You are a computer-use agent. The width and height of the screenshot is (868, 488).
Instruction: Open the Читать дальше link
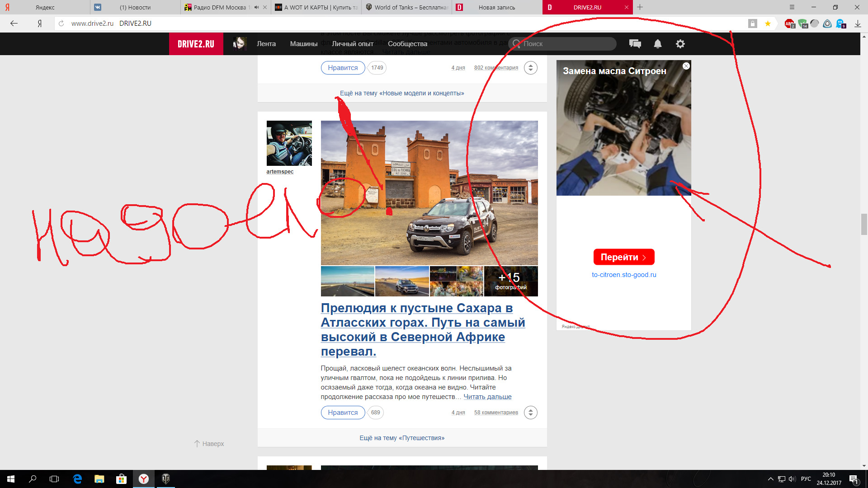coord(487,397)
